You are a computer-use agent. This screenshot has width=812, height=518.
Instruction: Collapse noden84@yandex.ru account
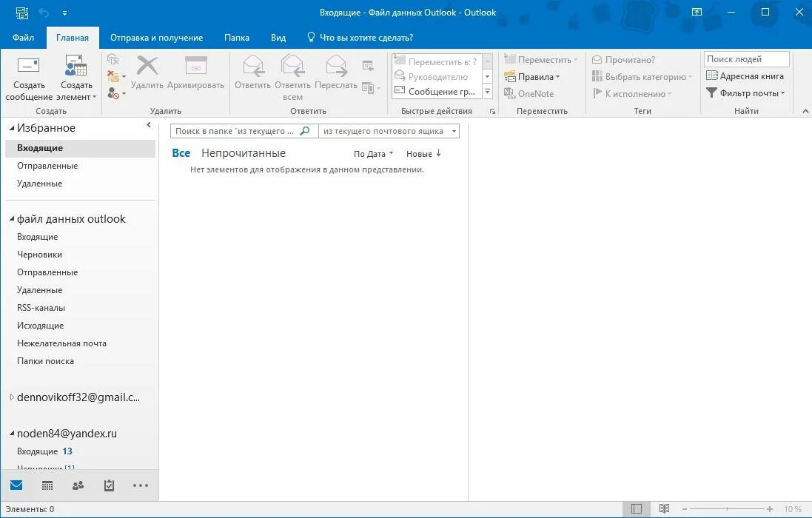[12, 434]
